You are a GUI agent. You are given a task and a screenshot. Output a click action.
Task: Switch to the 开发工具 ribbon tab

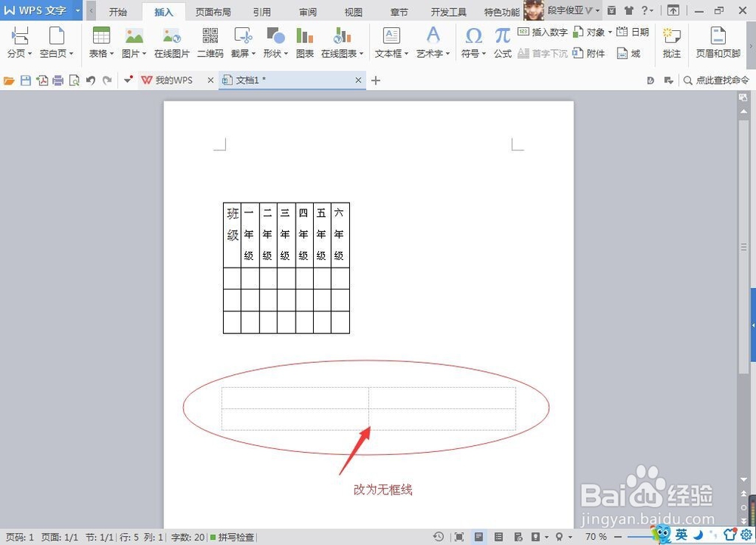pos(448,12)
